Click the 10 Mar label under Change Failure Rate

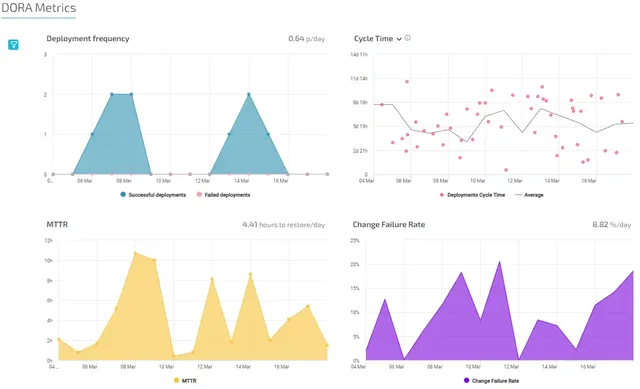click(x=473, y=367)
